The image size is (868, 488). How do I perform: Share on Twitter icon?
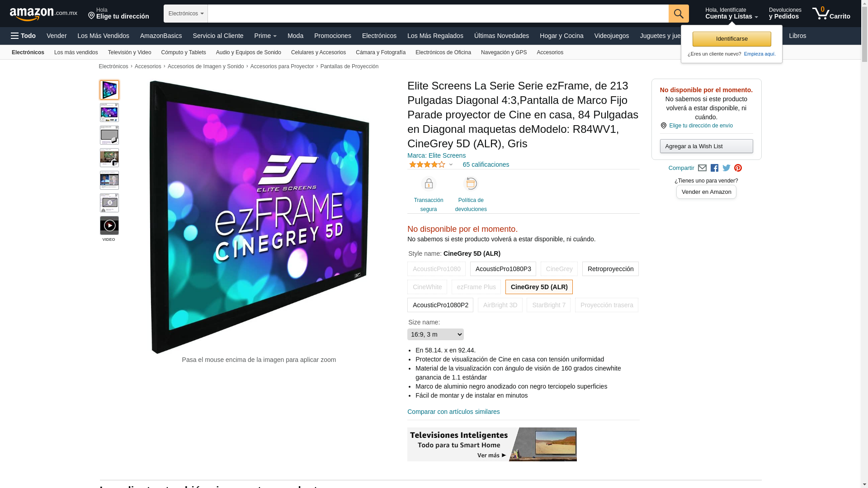[x=726, y=168]
